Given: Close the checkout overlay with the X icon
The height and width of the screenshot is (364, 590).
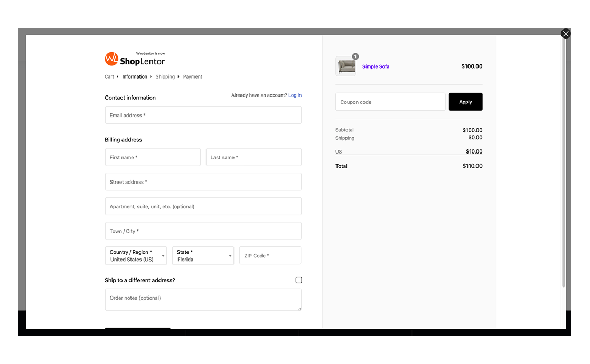Looking at the screenshot, I should tap(566, 33).
